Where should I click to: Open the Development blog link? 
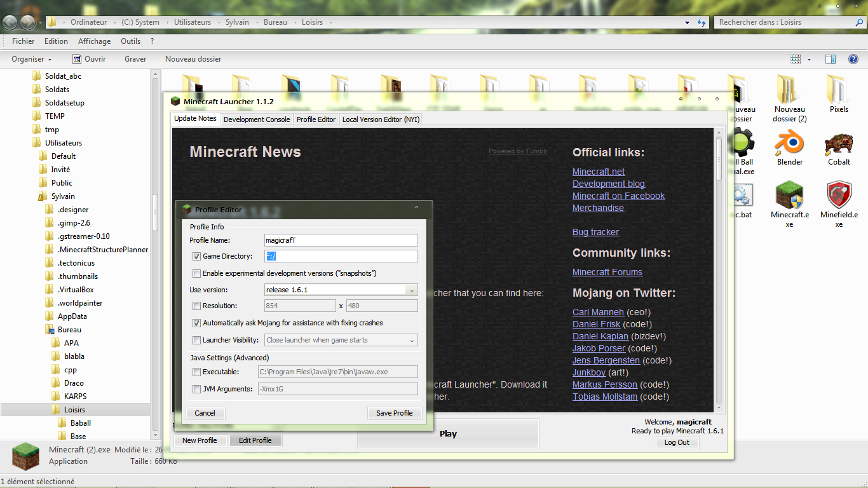pyautogui.click(x=609, y=184)
